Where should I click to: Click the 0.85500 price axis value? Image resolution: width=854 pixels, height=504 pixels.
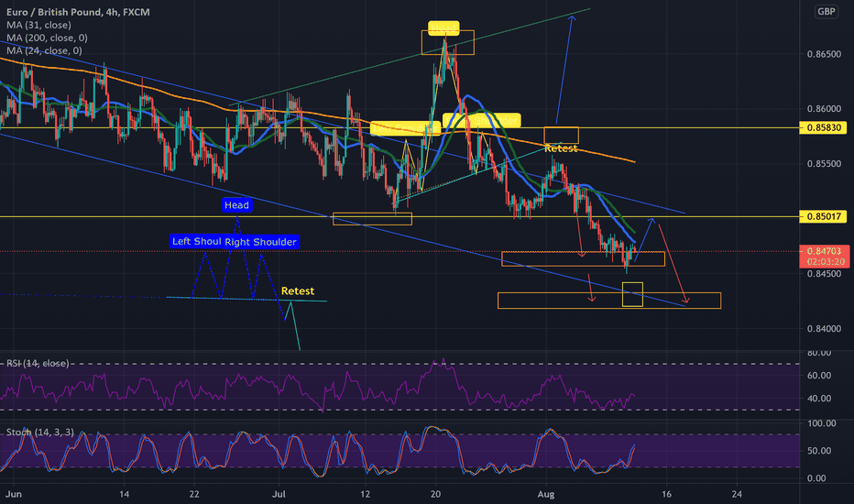[824, 164]
